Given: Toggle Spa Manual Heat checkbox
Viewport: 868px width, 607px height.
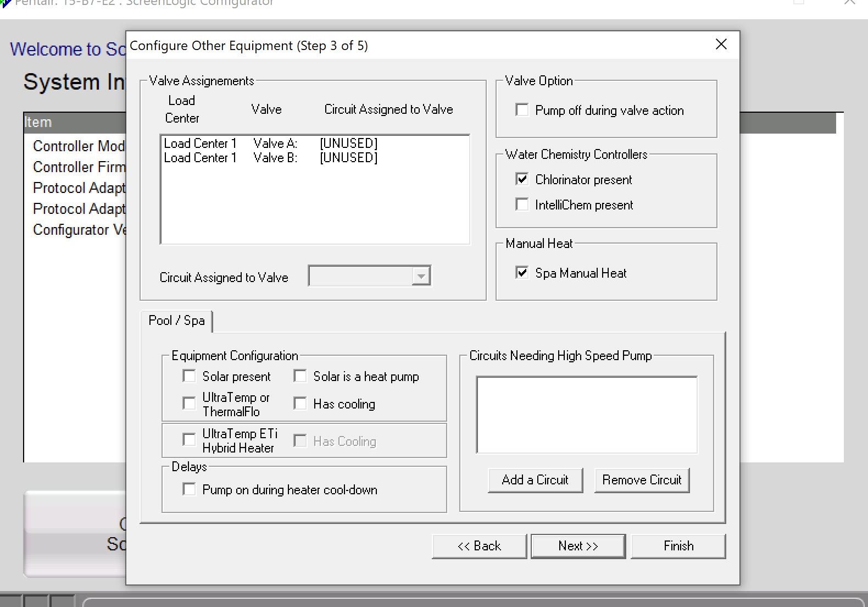Looking at the screenshot, I should click(x=522, y=273).
